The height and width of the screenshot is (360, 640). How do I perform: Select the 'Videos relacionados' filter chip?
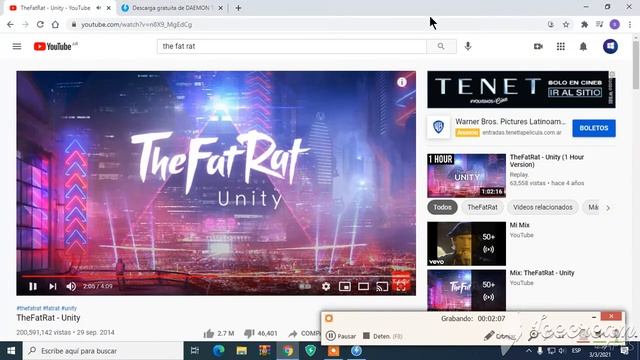[543, 207]
